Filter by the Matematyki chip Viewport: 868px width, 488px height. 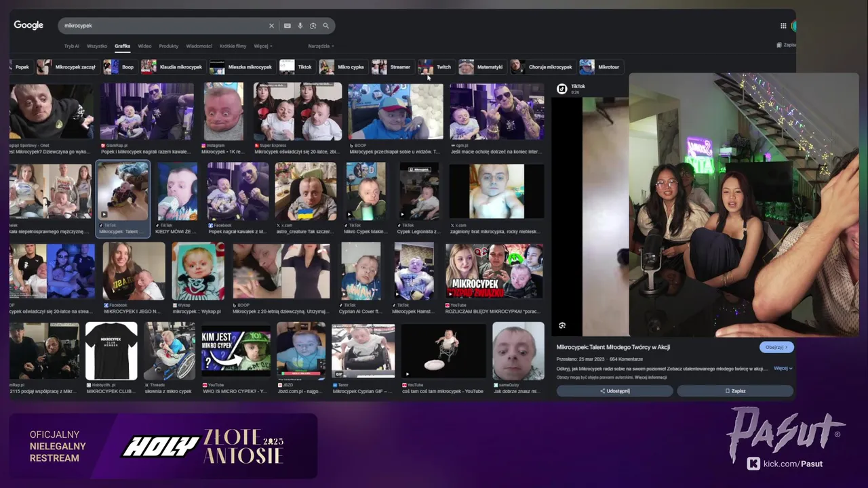[x=481, y=67]
